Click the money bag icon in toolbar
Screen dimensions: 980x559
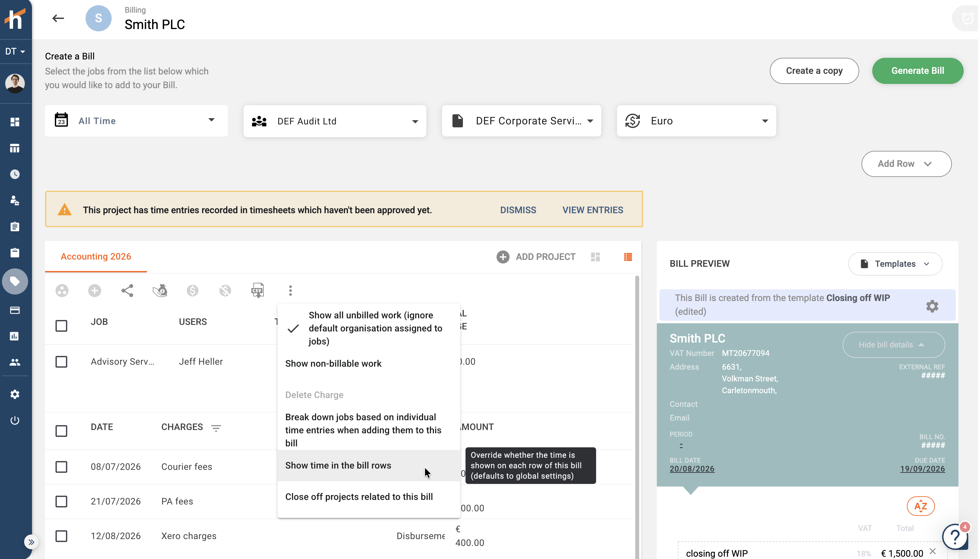point(160,291)
